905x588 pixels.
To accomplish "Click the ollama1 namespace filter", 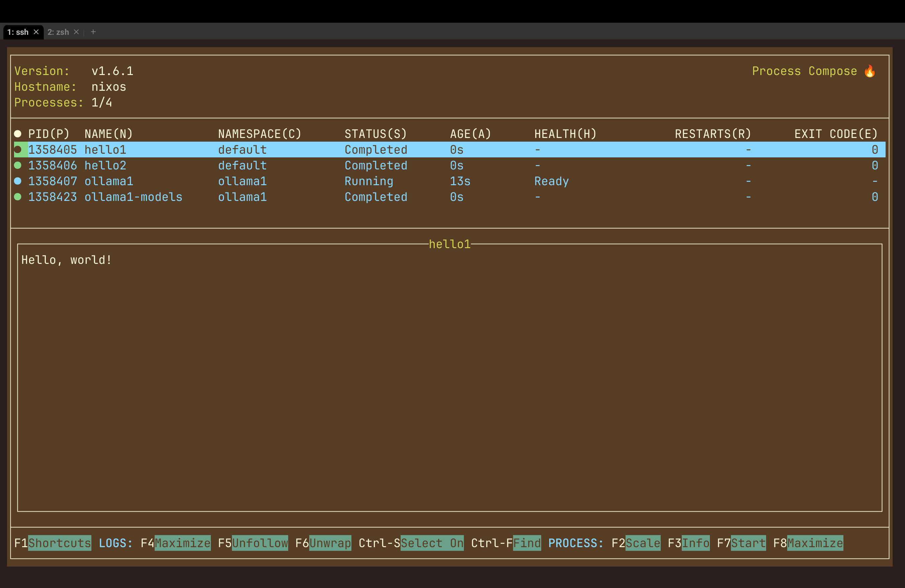I will (241, 181).
